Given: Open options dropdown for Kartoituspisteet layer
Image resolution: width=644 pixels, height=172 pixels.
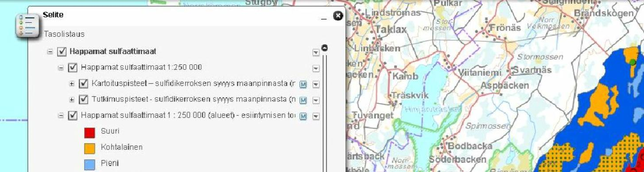Looking at the screenshot, I should click(316, 85).
